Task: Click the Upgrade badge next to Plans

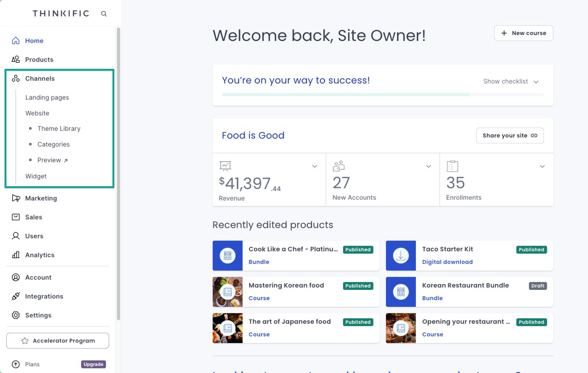Action: point(93,364)
